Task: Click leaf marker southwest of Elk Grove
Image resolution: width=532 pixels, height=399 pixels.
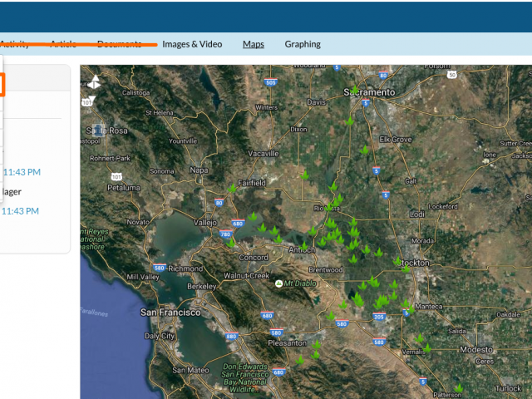Action: (364, 150)
